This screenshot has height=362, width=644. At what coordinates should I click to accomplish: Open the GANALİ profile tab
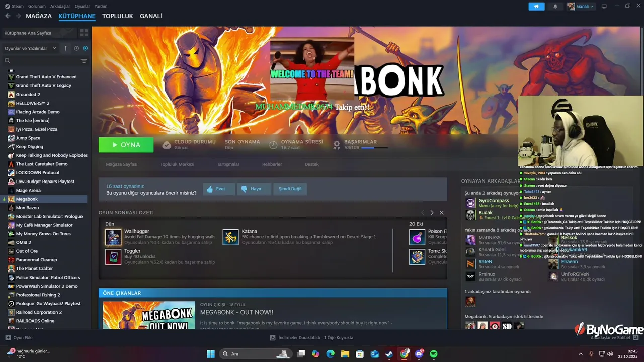(151, 16)
